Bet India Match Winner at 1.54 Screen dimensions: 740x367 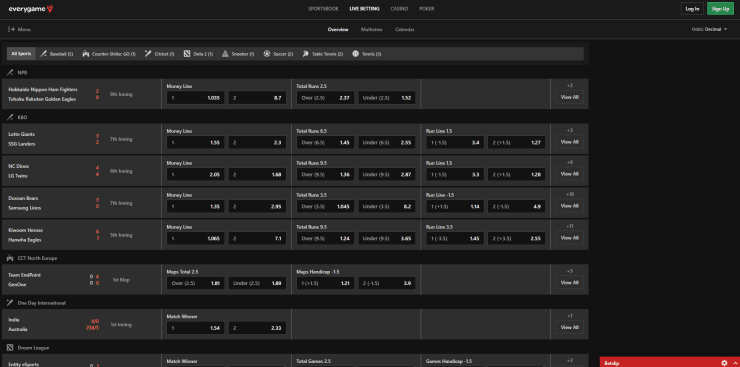pos(195,327)
